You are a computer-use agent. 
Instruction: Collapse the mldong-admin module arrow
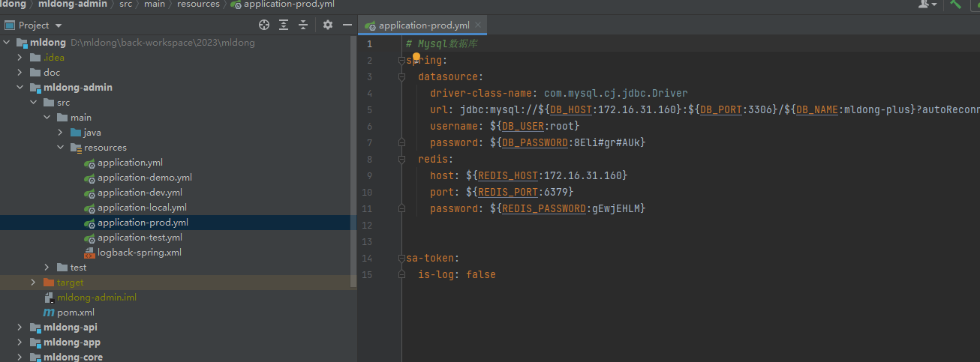(x=20, y=88)
